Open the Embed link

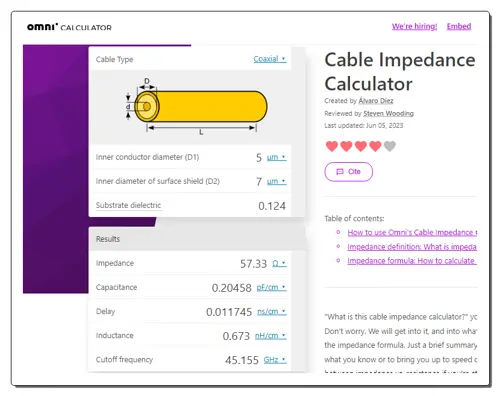459,26
